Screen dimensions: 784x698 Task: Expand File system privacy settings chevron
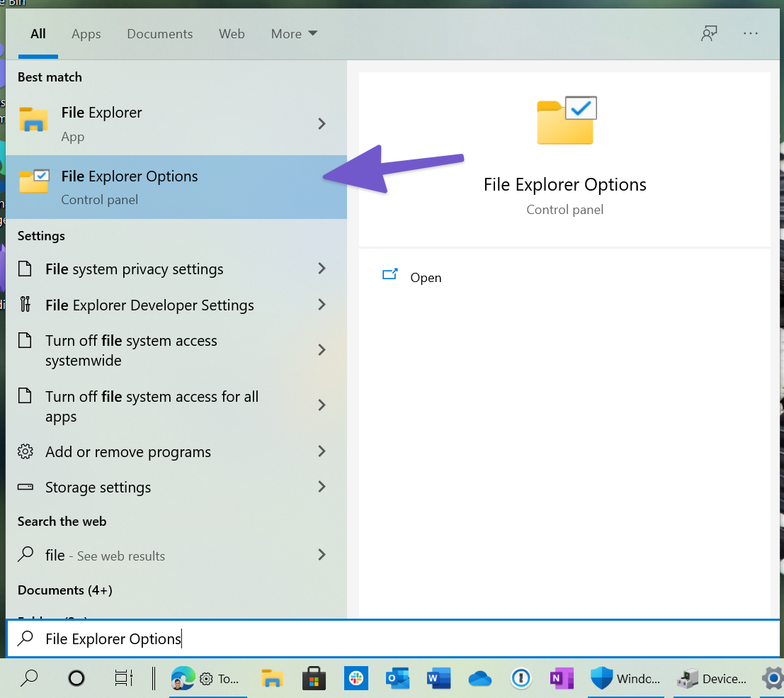coord(322,269)
